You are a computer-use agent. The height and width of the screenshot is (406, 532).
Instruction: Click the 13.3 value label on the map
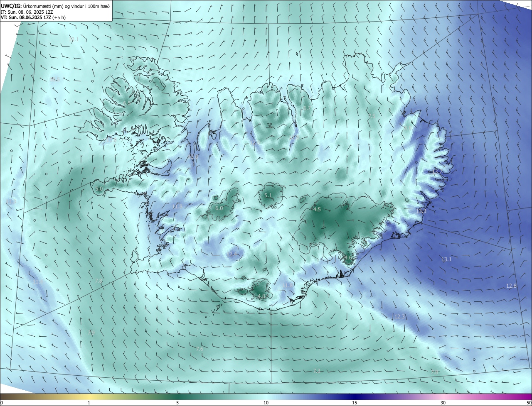pos(421,211)
